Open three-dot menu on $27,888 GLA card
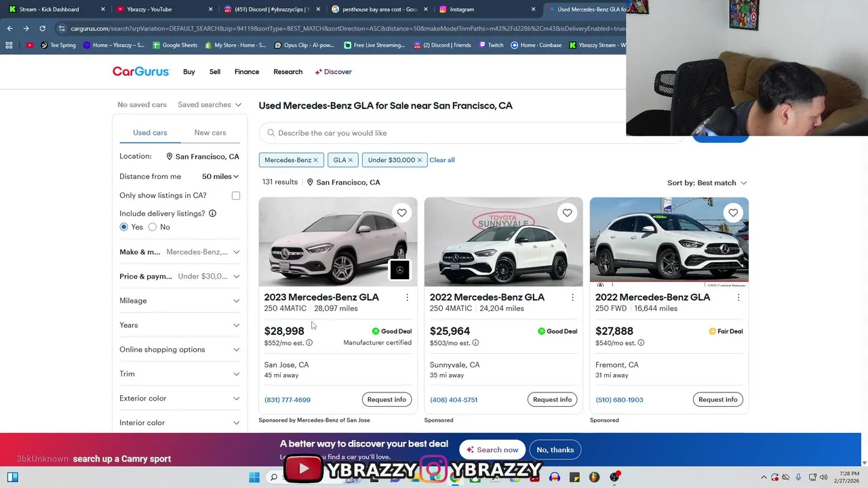Viewport: 868px width, 488px height. coord(738,298)
